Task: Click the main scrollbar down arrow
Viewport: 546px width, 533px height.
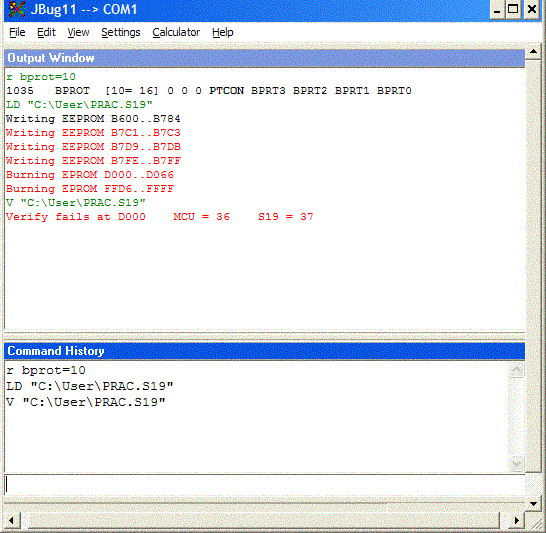Action: point(533,503)
